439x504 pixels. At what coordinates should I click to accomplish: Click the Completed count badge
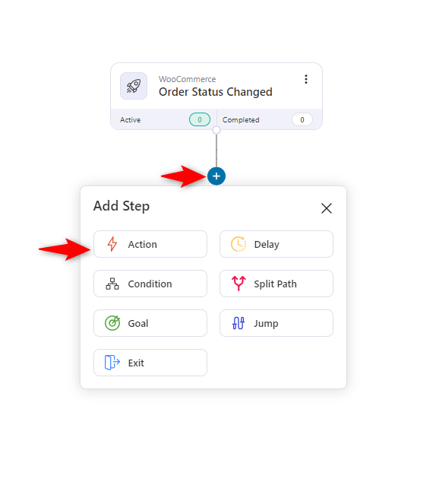pos(302,119)
